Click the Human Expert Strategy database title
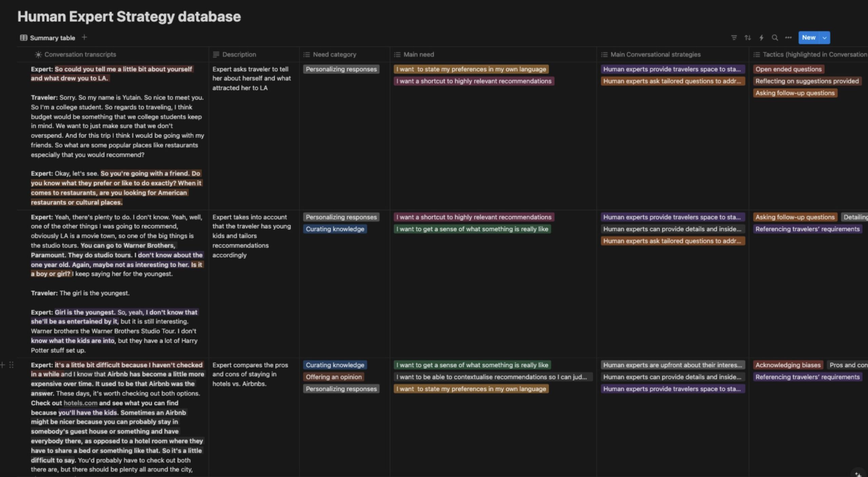Screen dimensions: 868x477 (129, 15)
